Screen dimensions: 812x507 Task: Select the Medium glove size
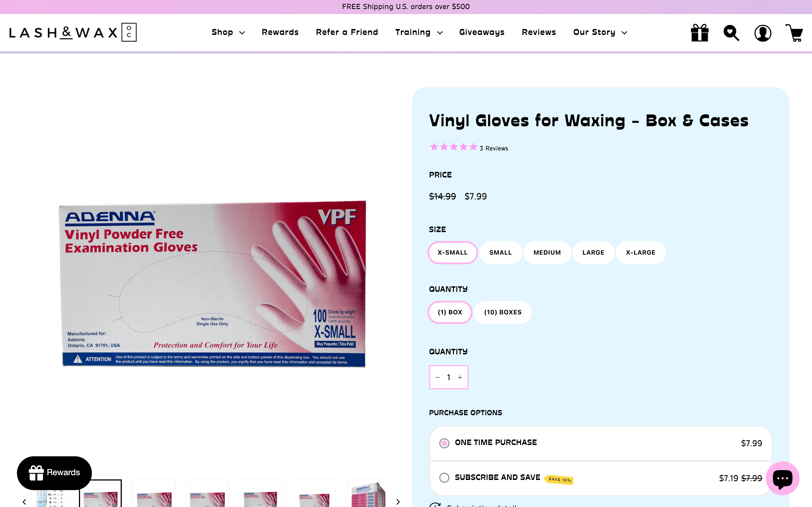(547, 252)
